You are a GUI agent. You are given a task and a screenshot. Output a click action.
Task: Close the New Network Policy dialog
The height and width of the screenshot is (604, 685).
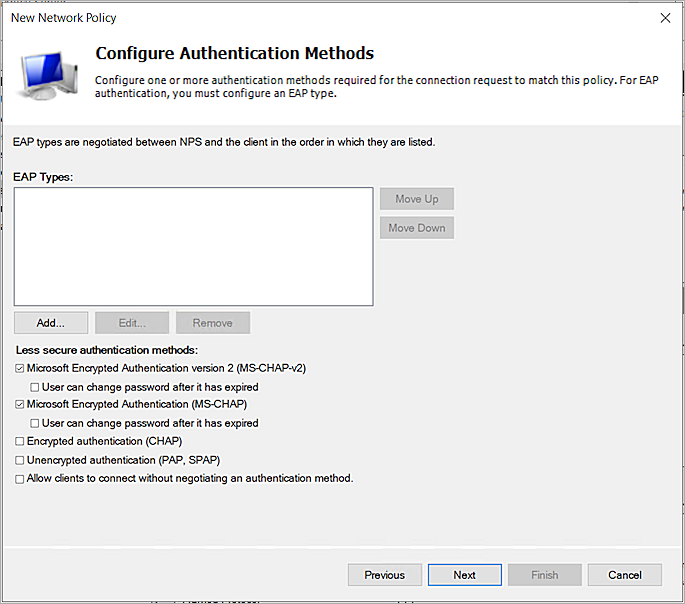click(x=665, y=17)
